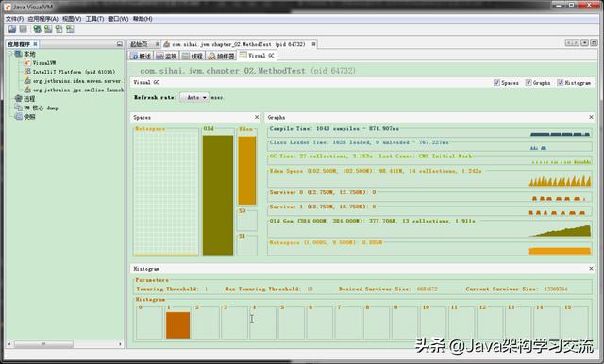Viewport: 604px width, 364px height.
Task: Click the left arrow of sidebar scrollbar
Action: 10,344
